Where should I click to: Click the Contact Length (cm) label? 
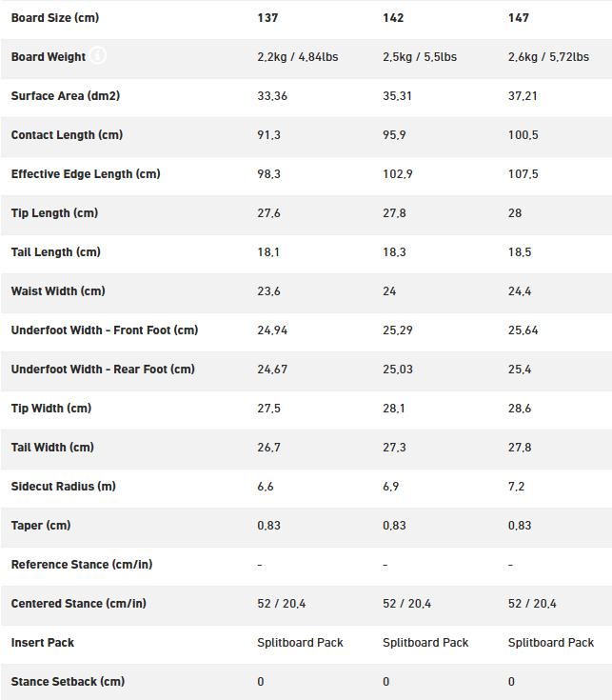click(67, 135)
